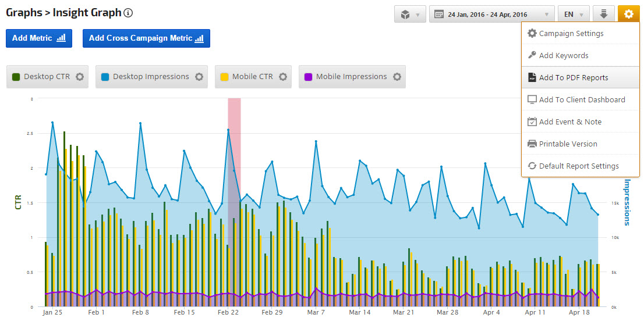Expand the date range picker
This screenshot has height=332, width=644.
[x=491, y=14]
